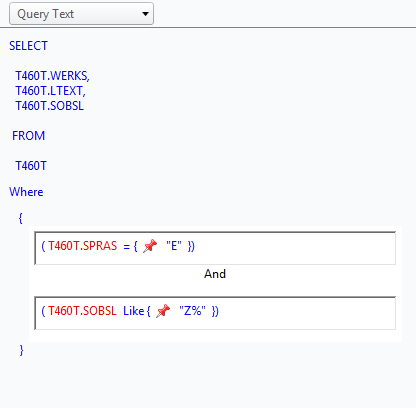This screenshot has height=408, width=416.
Task: Open the Query Text dropdown
Action: tap(81, 14)
